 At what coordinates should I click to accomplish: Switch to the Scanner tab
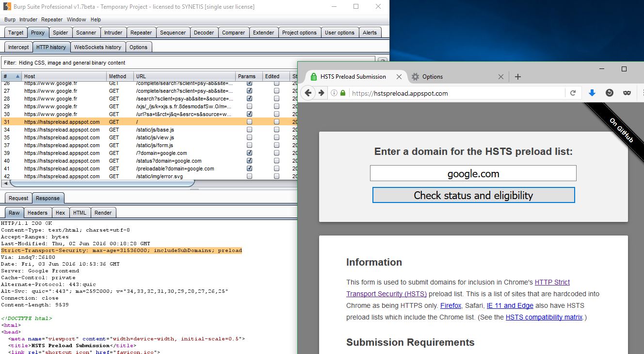point(86,33)
